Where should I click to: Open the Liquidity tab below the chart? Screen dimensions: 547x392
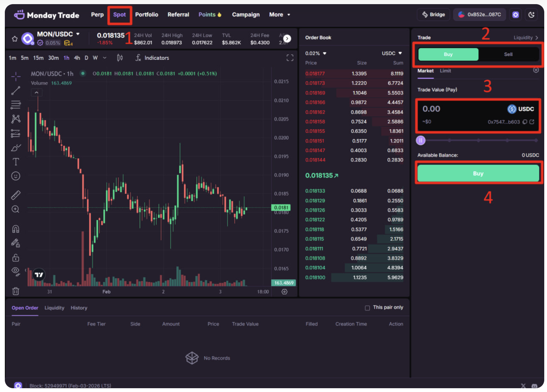click(54, 308)
